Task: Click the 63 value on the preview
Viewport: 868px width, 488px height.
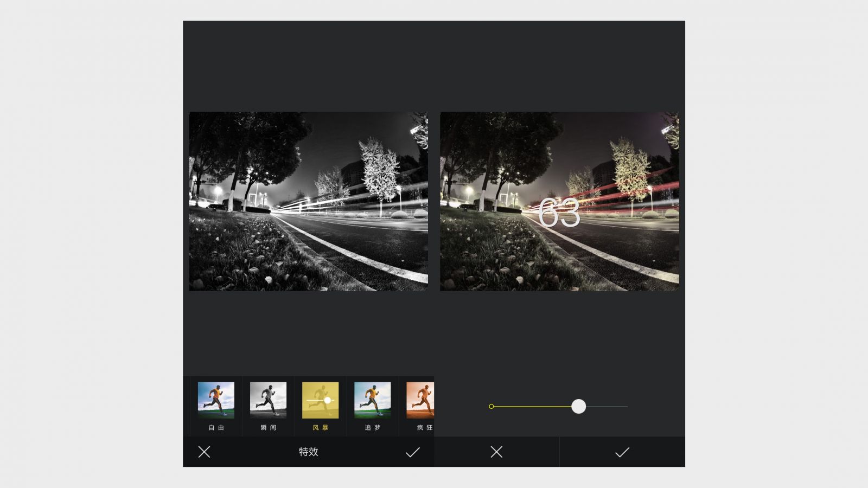Action: pyautogui.click(x=559, y=213)
